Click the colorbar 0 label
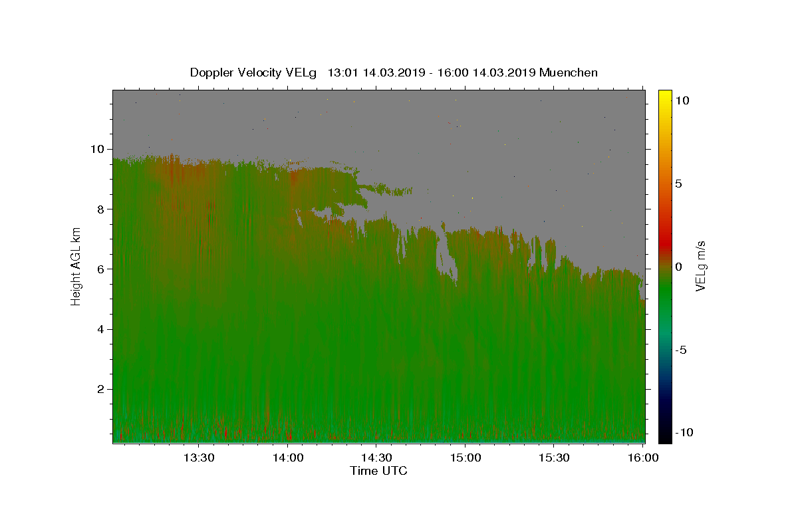 [678, 267]
